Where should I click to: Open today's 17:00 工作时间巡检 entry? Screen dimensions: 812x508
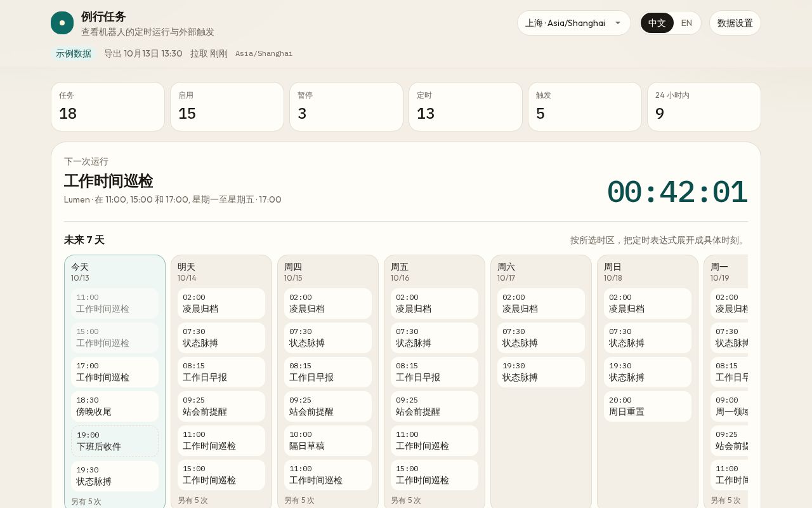coord(115,372)
